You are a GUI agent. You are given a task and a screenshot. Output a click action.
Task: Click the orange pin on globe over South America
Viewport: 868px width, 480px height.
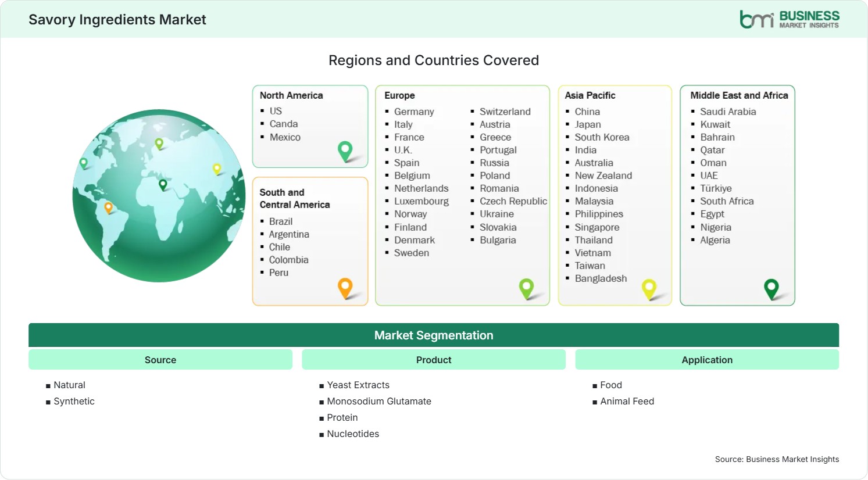[x=108, y=207]
